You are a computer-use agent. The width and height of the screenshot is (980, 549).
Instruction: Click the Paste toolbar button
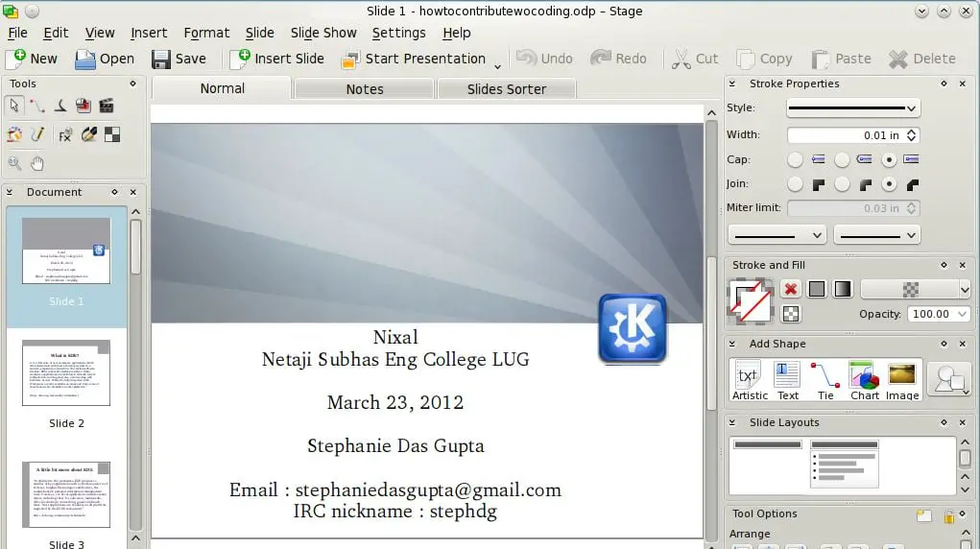pos(841,59)
